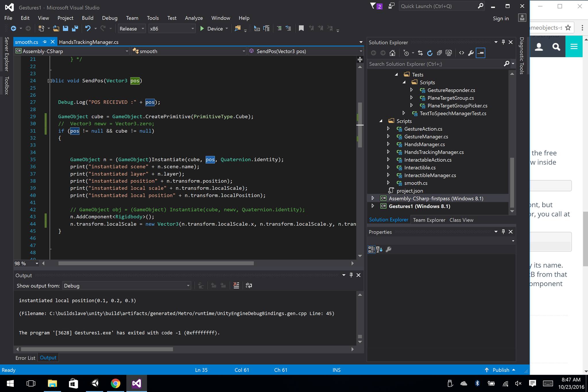Toggle word wrap in Output window
588x392 pixels.
tap(249, 285)
